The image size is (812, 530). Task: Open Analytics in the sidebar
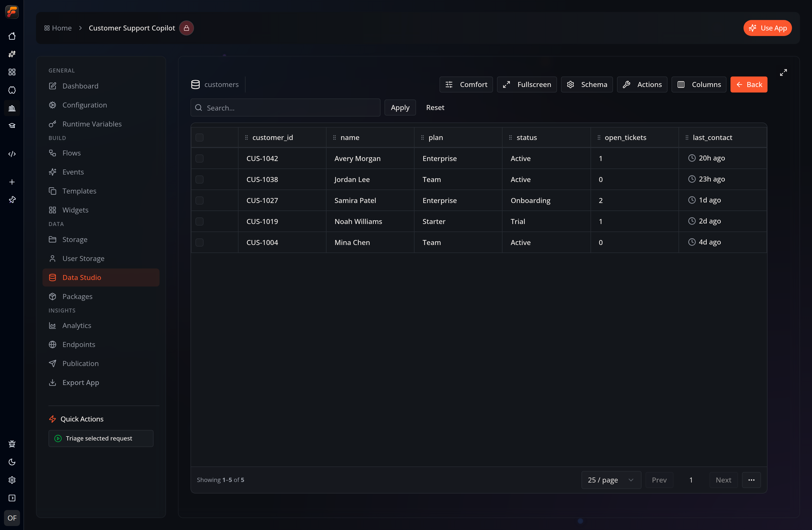(101, 325)
